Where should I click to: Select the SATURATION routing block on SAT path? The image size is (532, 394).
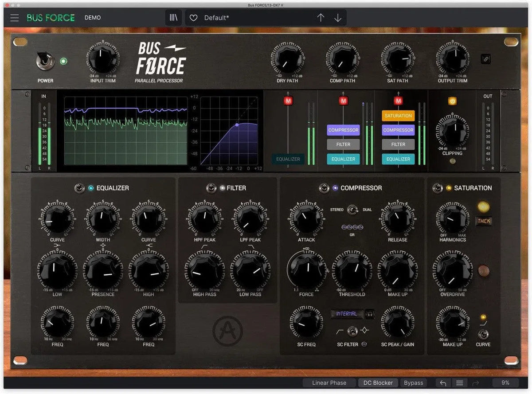(x=398, y=115)
